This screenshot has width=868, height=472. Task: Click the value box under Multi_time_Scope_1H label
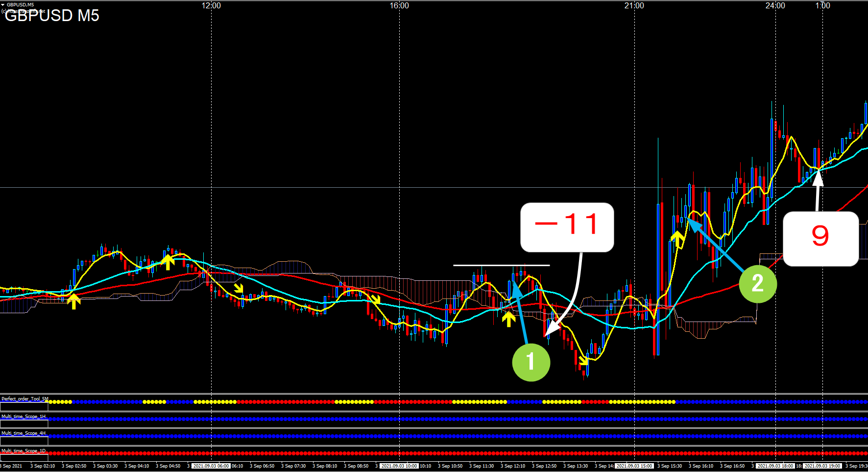(24, 424)
